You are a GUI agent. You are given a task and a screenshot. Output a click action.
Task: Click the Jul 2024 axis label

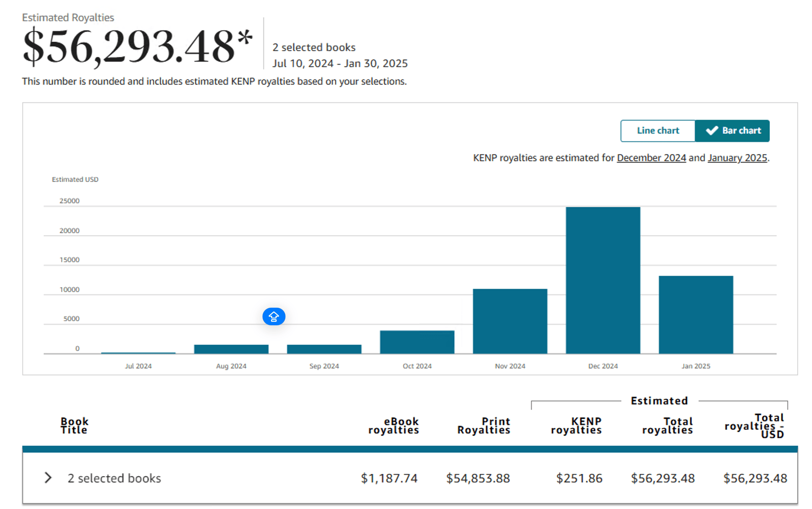[x=138, y=366]
